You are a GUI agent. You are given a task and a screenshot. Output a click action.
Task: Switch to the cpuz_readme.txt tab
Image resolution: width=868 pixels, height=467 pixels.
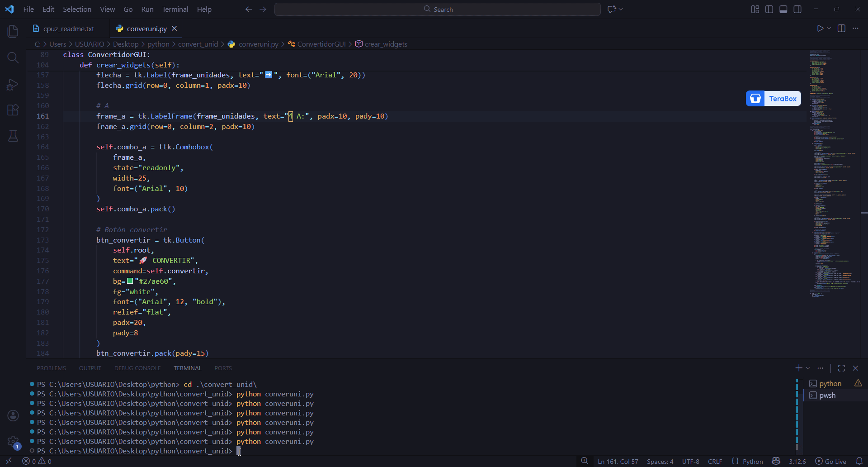(x=68, y=29)
